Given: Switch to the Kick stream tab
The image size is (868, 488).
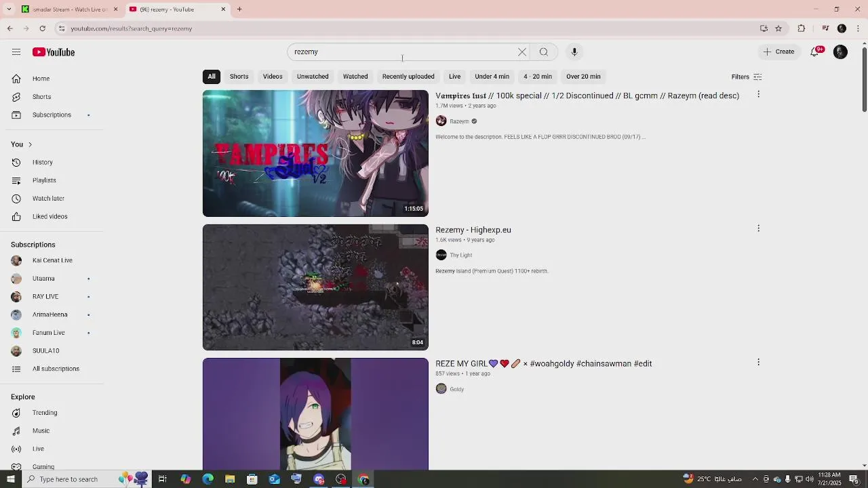Looking at the screenshot, I should (x=69, y=9).
